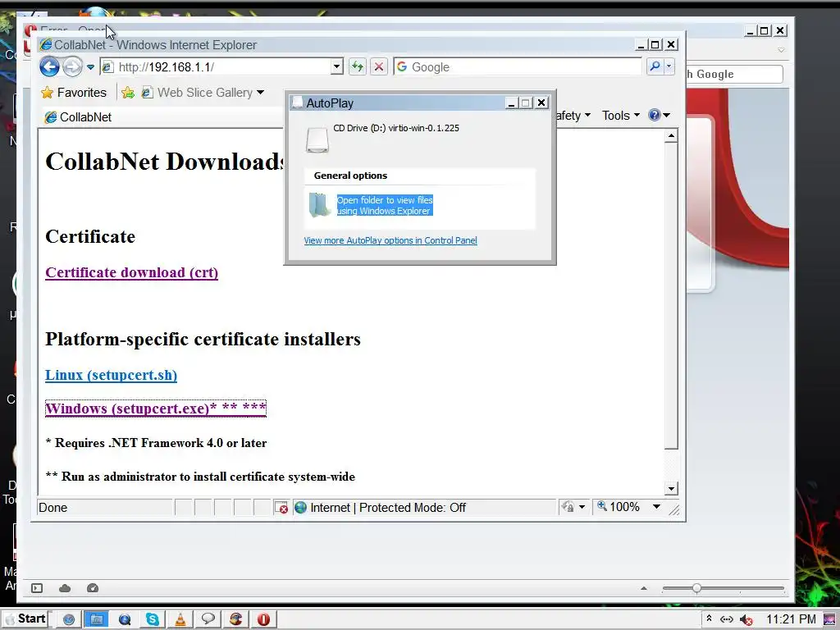Add to Favorites bar star icon
This screenshot has height=630, width=840.
[128, 93]
